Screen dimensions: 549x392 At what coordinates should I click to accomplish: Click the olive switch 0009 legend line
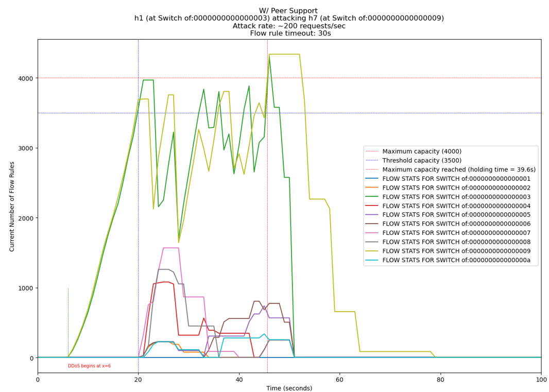[372, 251]
